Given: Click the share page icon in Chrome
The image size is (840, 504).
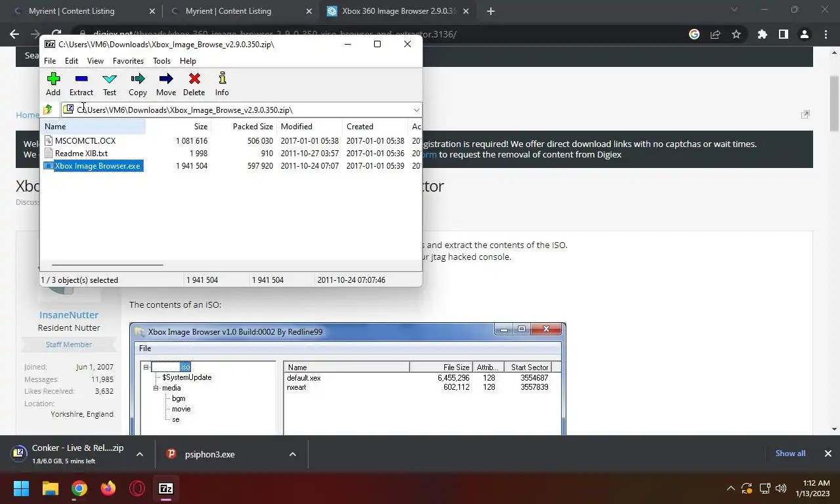Looking at the screenshot, I should click(x=715, y=34).
